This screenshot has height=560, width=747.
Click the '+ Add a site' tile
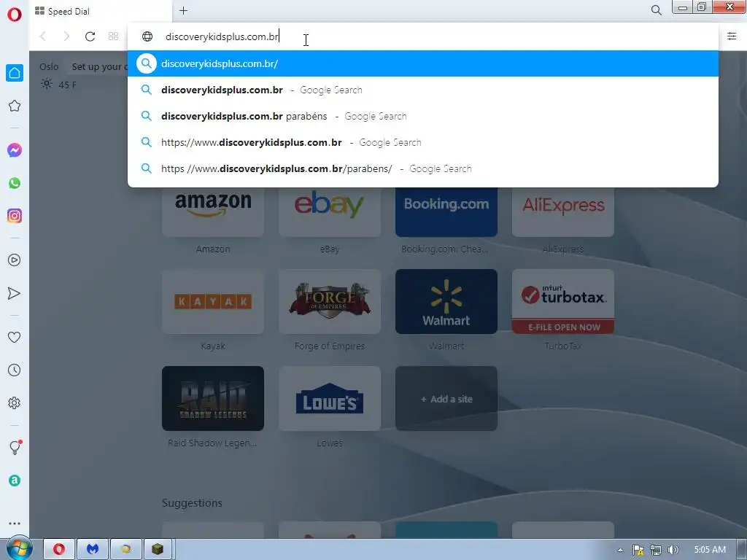[x=446, y=399]
